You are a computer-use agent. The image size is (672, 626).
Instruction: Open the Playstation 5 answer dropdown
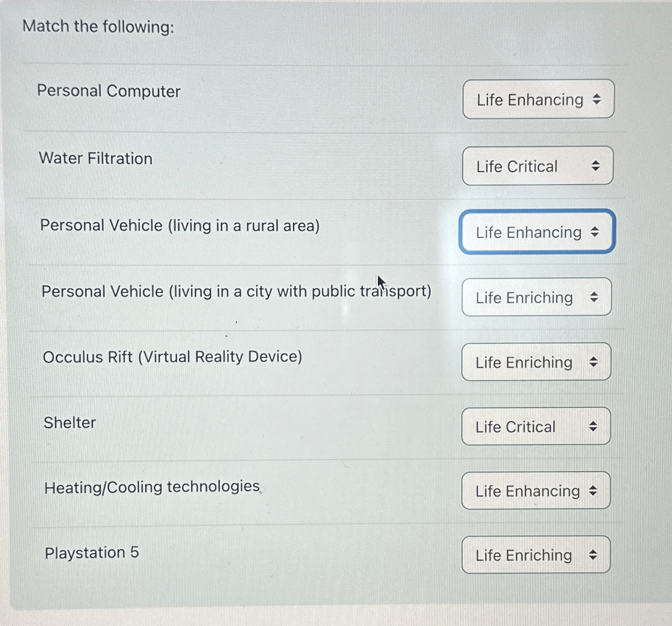pos(535,555)
